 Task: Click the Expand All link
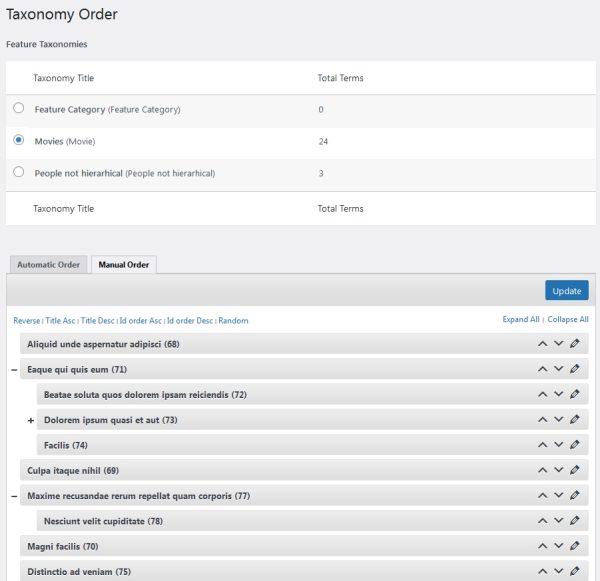point(521,320)
